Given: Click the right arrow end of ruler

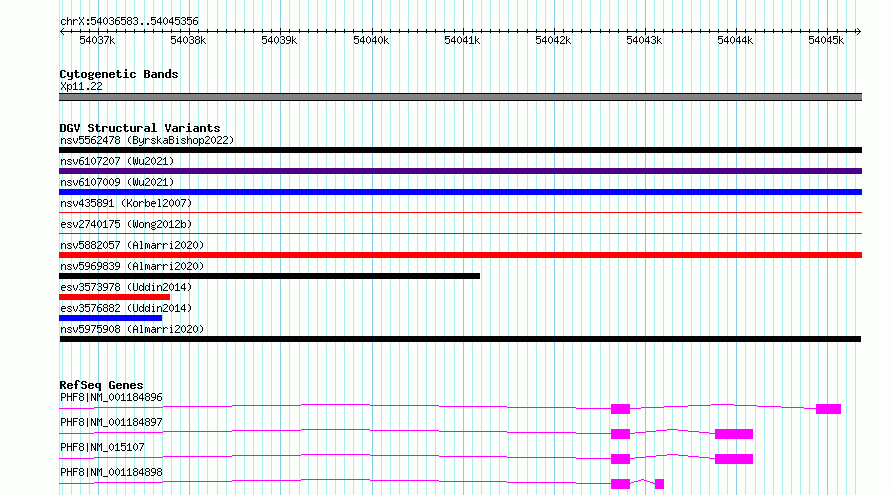Looking at the screenshot, I should pos(859,31).
